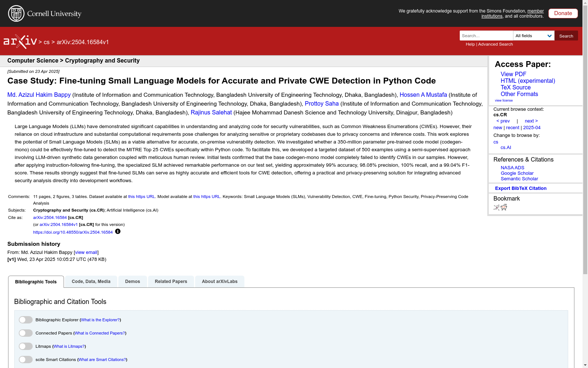Change browse context to cs.AI
588x368 pixels.
point(506,148)
